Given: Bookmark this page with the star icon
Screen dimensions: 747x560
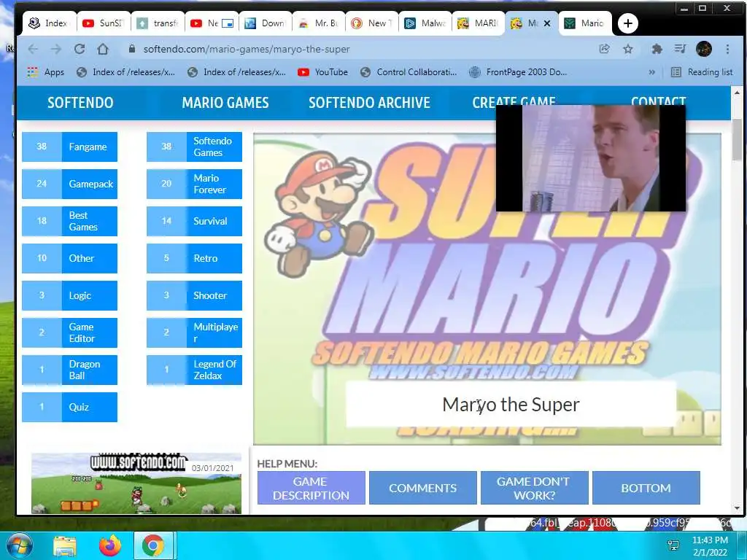Looking at the screenshot, I should (x=628, y=49).
